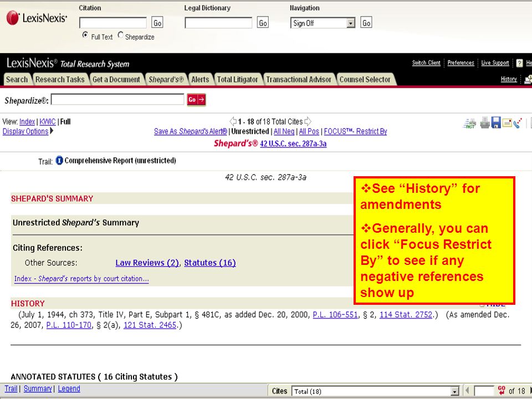Open the 114 Stat. 2752 link
Image resolution: width=532 pixels, height=399 pixels.
tap(406, 315)
